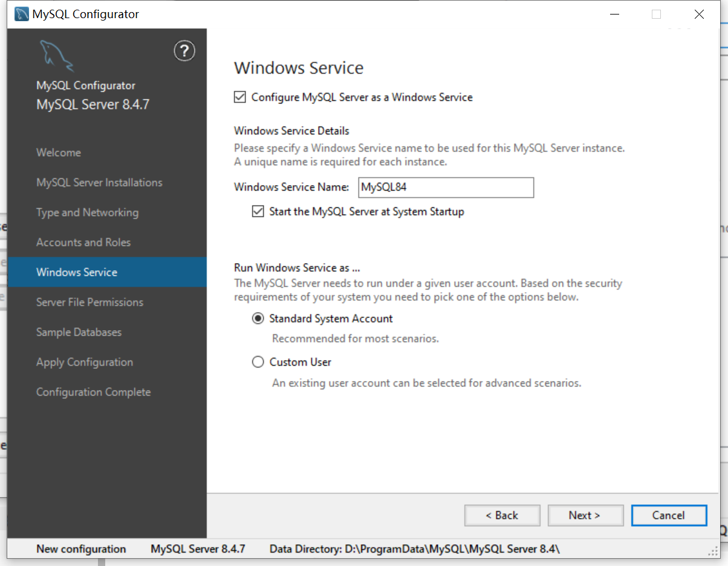728x566 pixels.
Task: Click the Windows Service Name input field
Action: coord(446,187)
